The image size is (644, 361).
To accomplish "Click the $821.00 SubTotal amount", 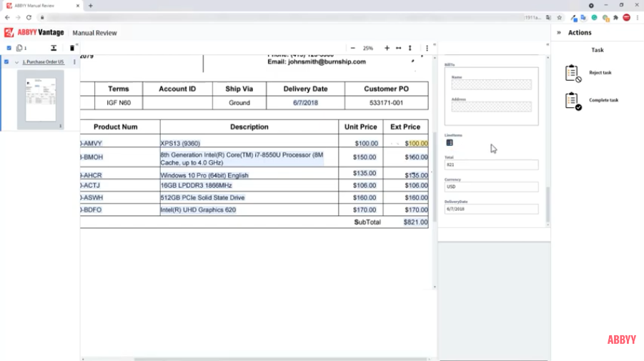I will coord(415,222).
